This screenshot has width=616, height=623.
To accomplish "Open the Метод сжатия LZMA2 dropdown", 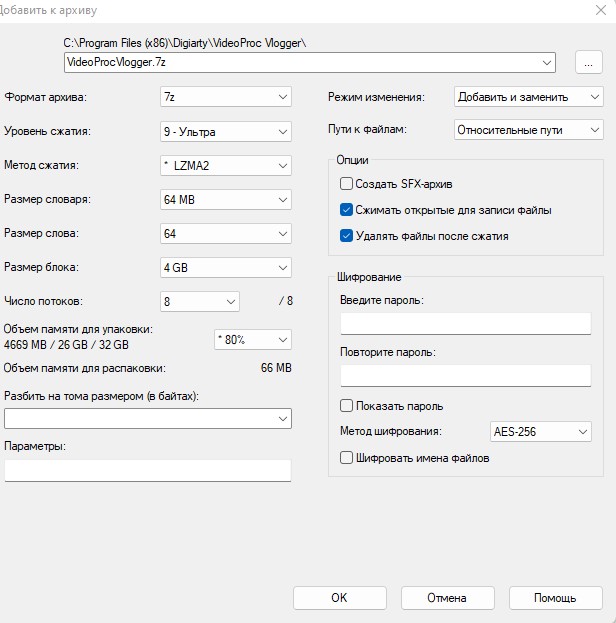I will [x=225, y=165].
